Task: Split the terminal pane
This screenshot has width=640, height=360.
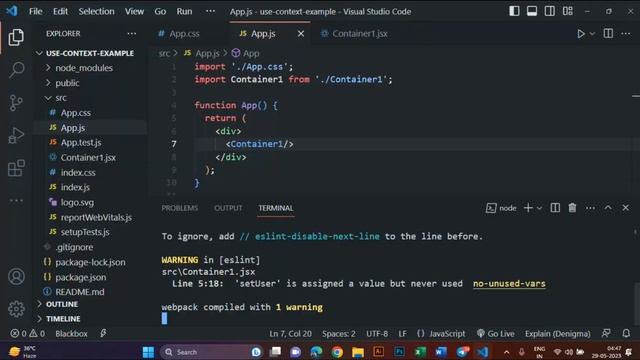Action: 555,208
